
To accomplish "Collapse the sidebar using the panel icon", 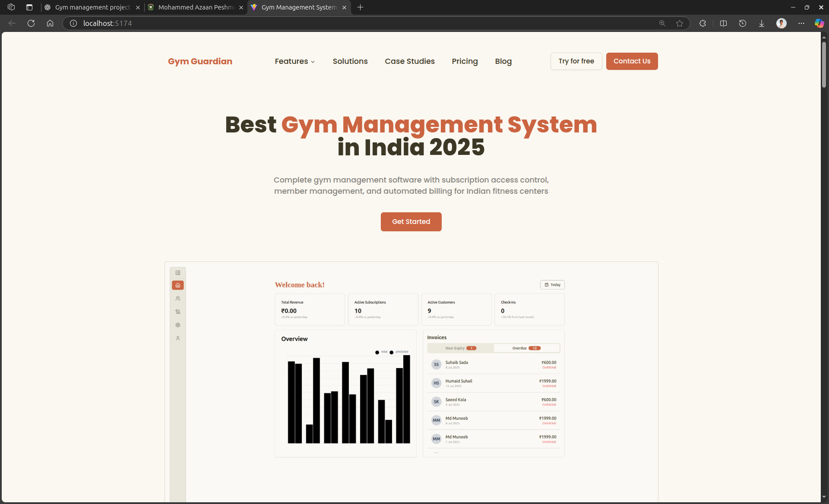I will [x=178, y=272].
